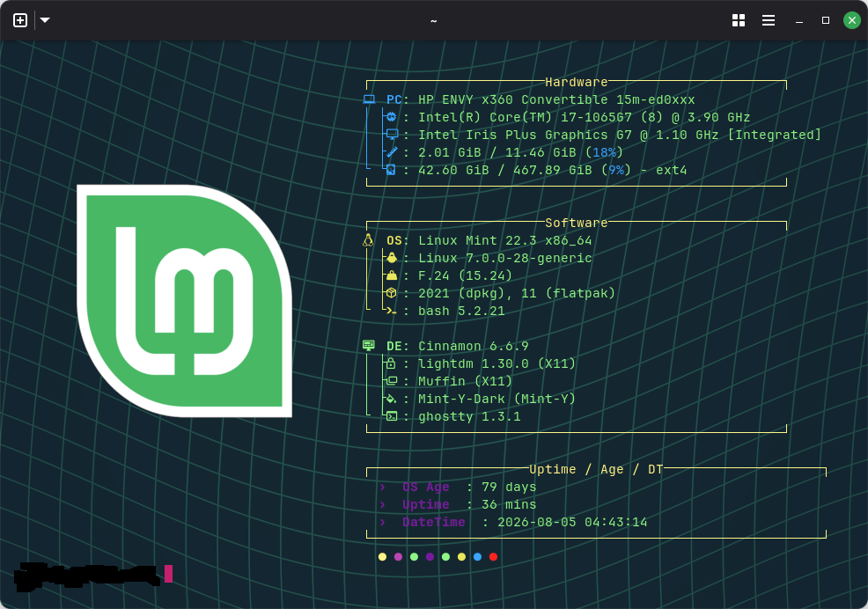Viewport: 868px width, 609px height.
Task: Click the Uptime label in purple
Action: [x=426, y=504]
